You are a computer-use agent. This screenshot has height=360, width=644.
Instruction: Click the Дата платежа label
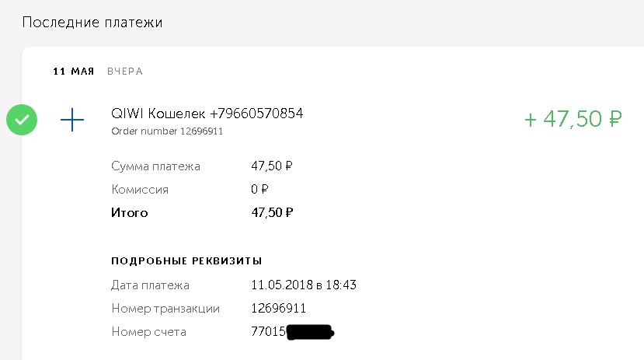click(150, 285)
